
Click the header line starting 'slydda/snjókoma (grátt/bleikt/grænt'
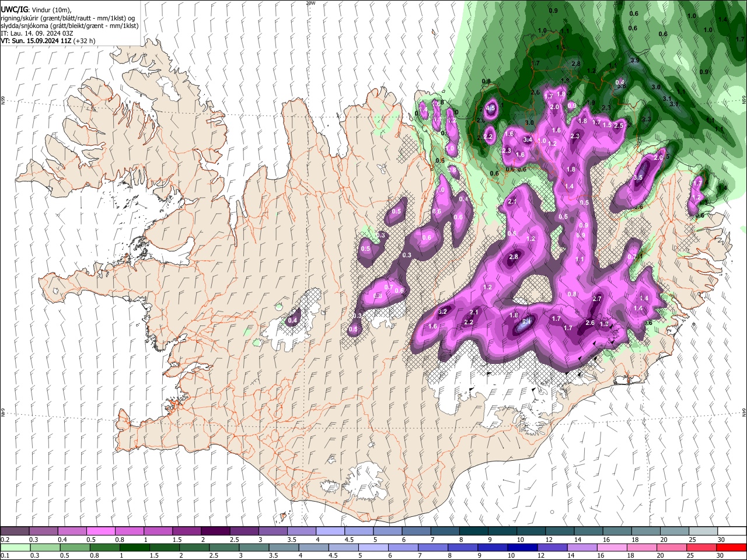coord(70,26)
